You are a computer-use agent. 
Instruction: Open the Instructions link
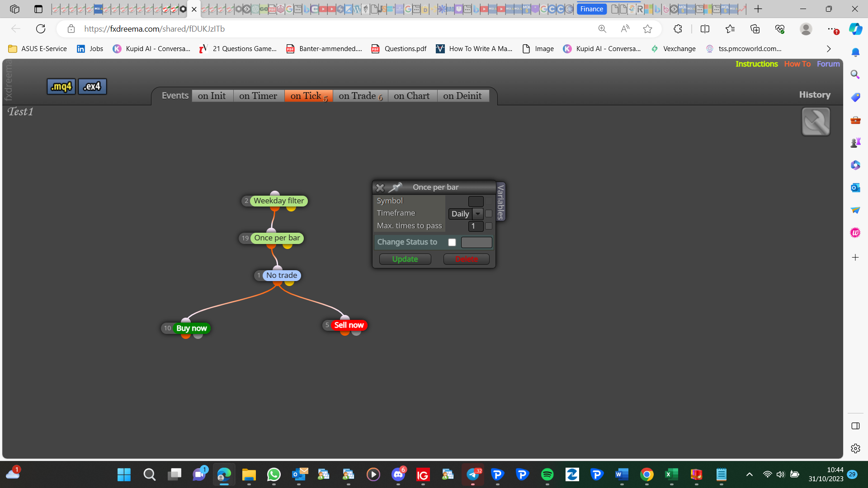click(x=756, y=64)
